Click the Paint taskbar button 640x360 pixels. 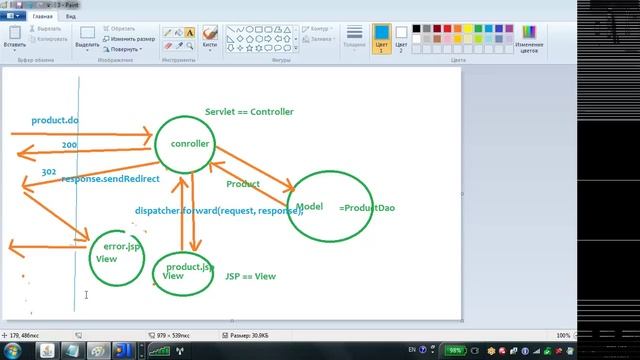coord(98,351)
